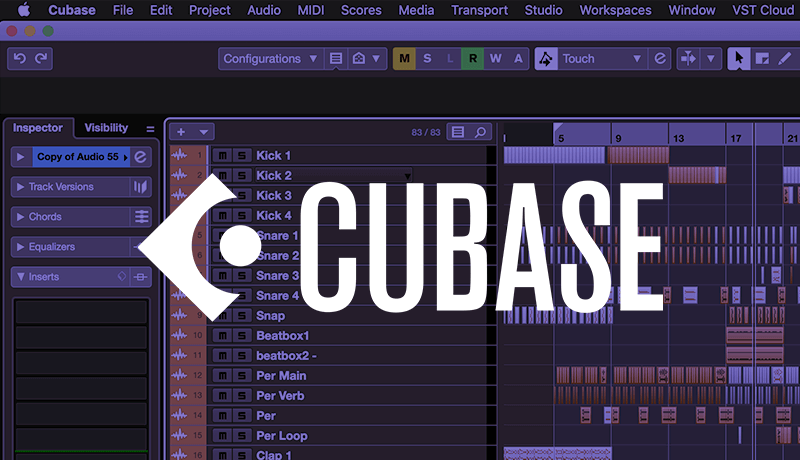This screenshot has width=800, height=460.
Task: Open the add track presets dropdown arrow
Action: (204, 132)
